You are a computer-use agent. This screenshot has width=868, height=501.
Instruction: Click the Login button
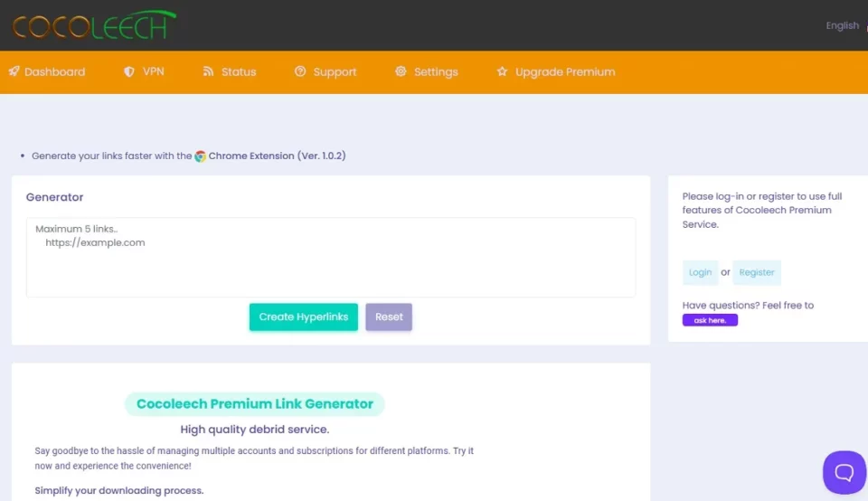[x=700, y=272]
